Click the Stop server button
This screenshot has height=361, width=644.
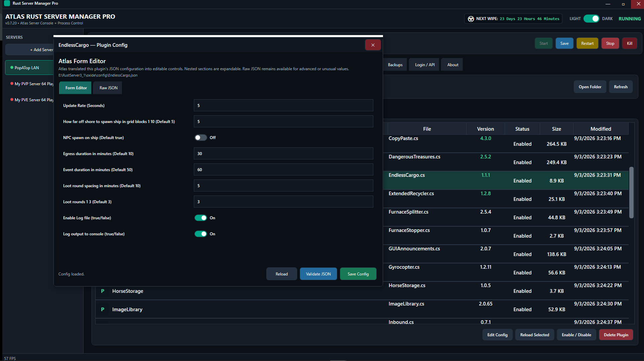point(610,43)
